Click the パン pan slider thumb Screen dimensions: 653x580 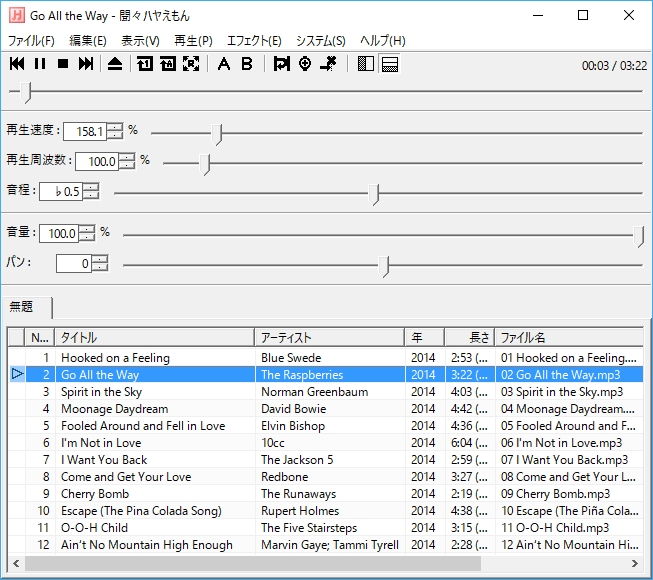tap(384, 266)
